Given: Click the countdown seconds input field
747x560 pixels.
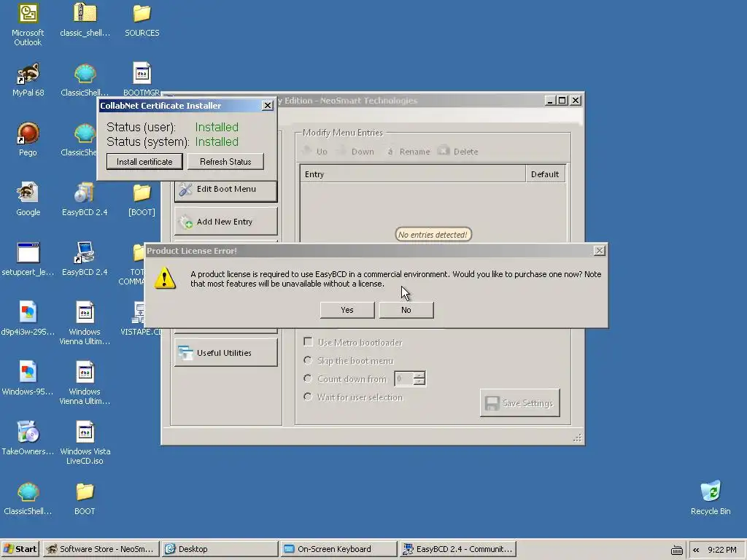Looking at the screenshot, I should pyautogui.click(x=404, y=378).
